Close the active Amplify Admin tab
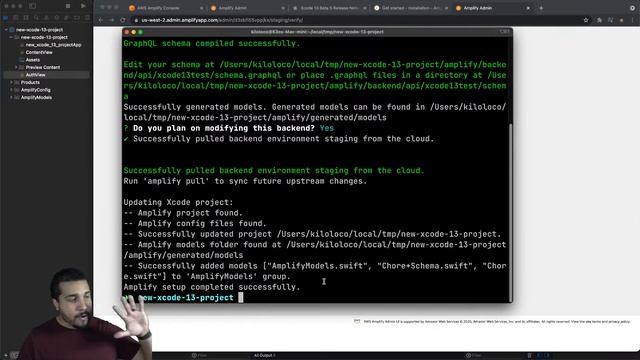Screen dimensions: 640x360 [x=528, y=8]
